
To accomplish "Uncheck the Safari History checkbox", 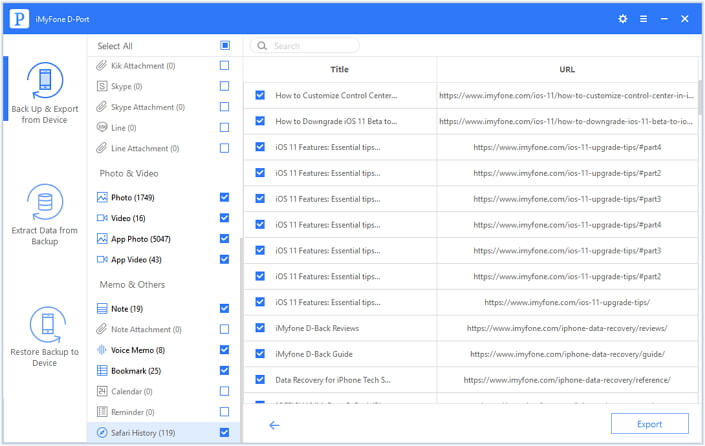I will (224, 433).
